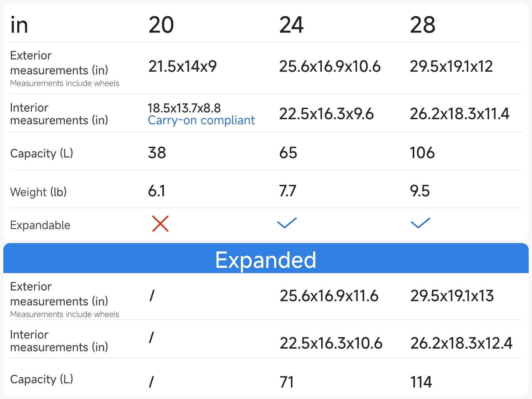Click the 29.5x19.1x13 expanded exterior measurement
The image size is (532, 399).
tap(452, 296)
